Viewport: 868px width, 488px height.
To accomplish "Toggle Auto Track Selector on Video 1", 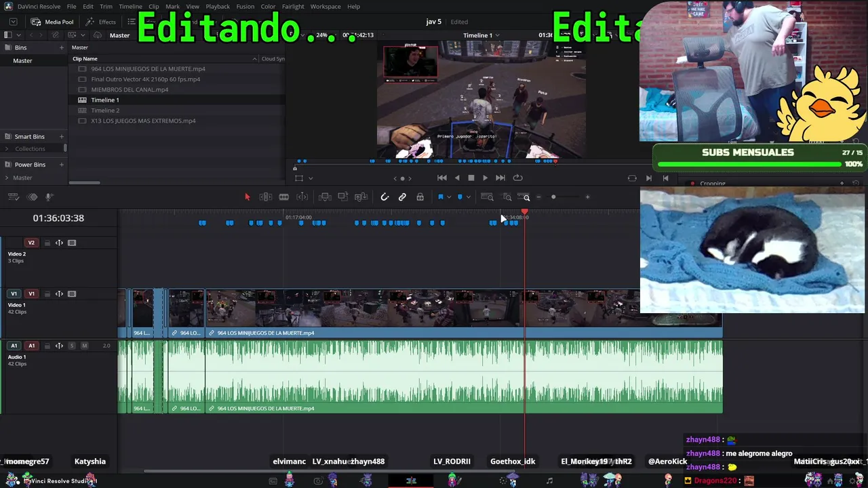I will 59,294.
